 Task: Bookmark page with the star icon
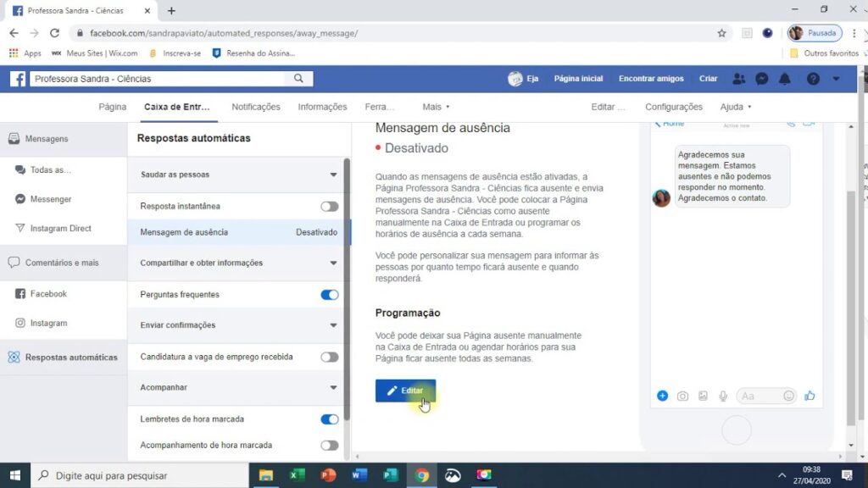click(x=721, y=33)
